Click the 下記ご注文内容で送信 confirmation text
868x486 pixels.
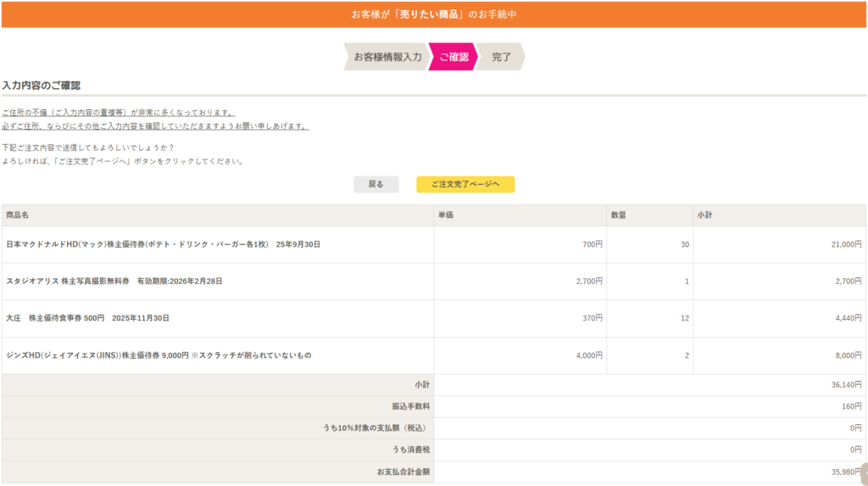coord(87,148)
